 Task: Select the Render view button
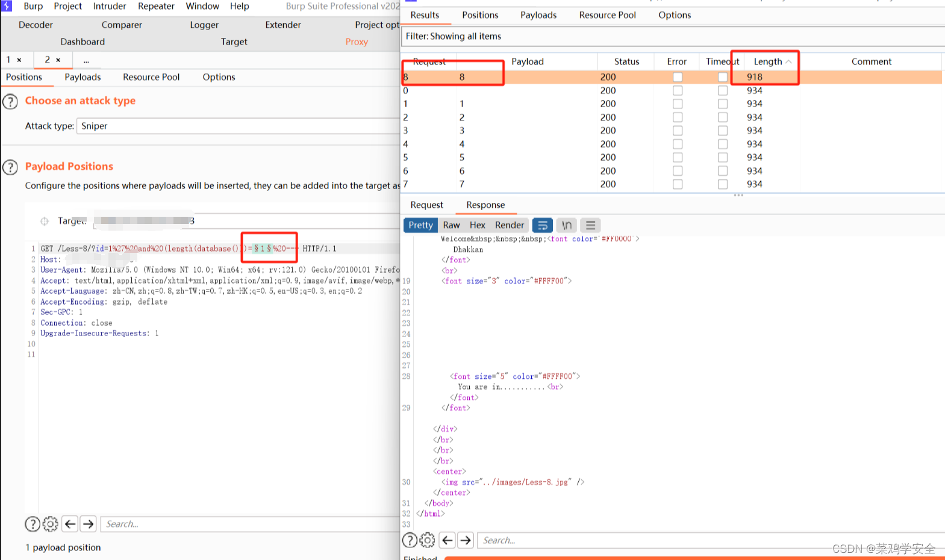point(510,225)
